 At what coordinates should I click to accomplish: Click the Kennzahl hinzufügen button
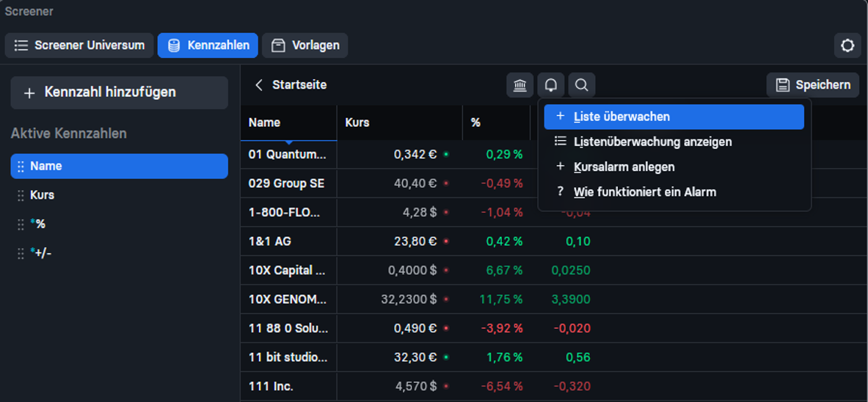(119, 92)
